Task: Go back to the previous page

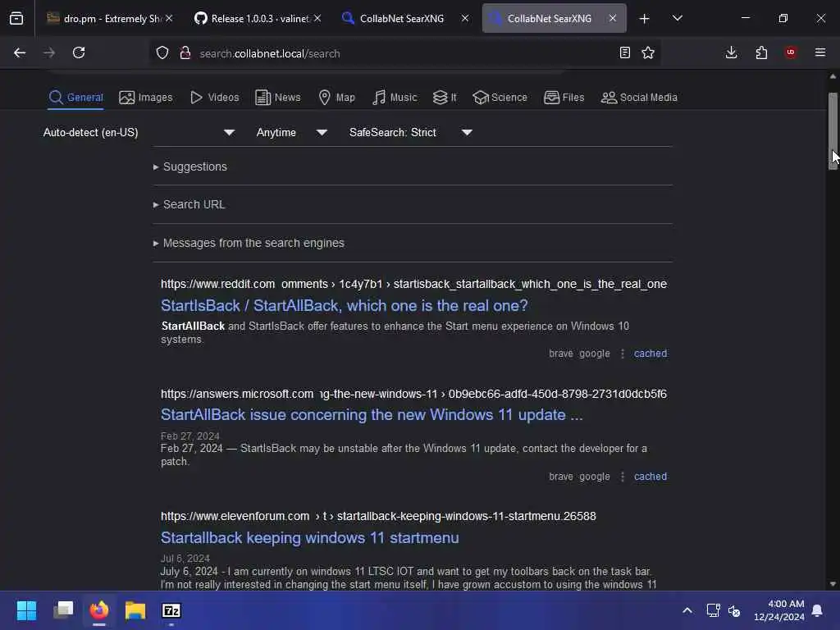Action: (x=20, y=52)
